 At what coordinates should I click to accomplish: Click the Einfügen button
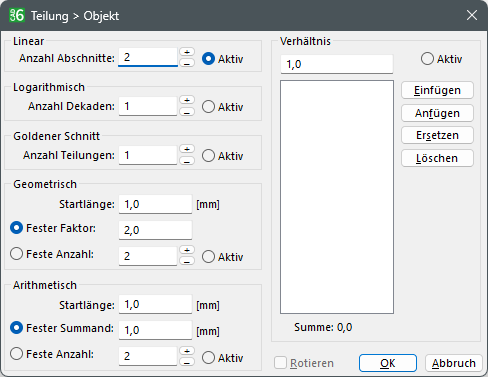[x=437, y=90]
